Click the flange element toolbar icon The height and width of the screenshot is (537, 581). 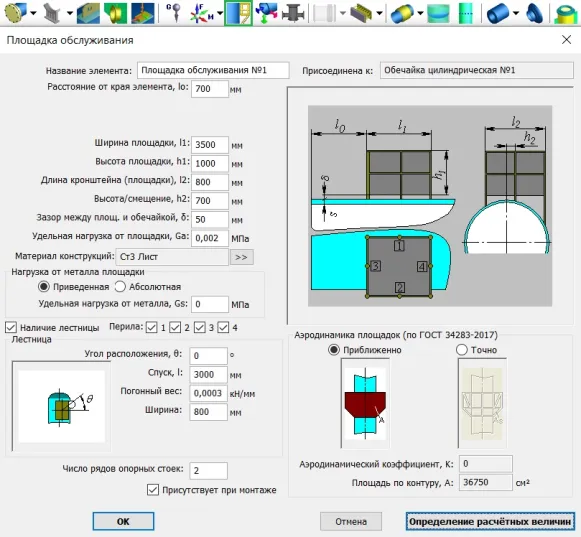[15, 13]
